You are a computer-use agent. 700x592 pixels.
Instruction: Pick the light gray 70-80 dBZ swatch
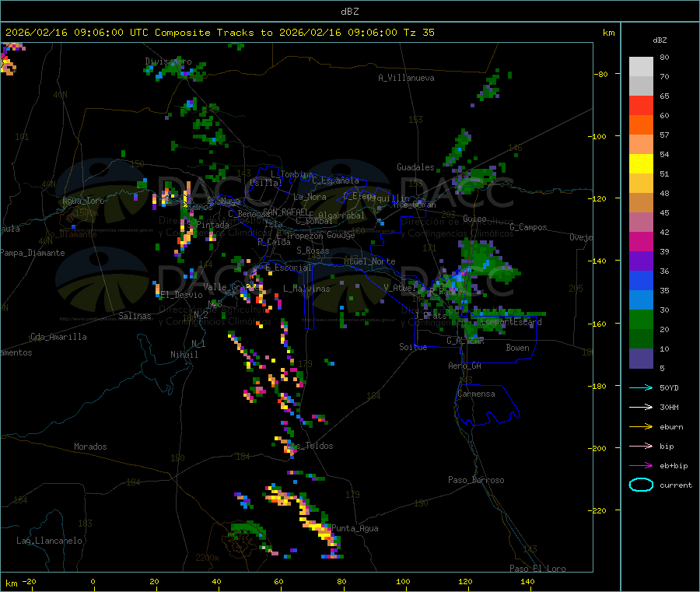coord(641,67)
